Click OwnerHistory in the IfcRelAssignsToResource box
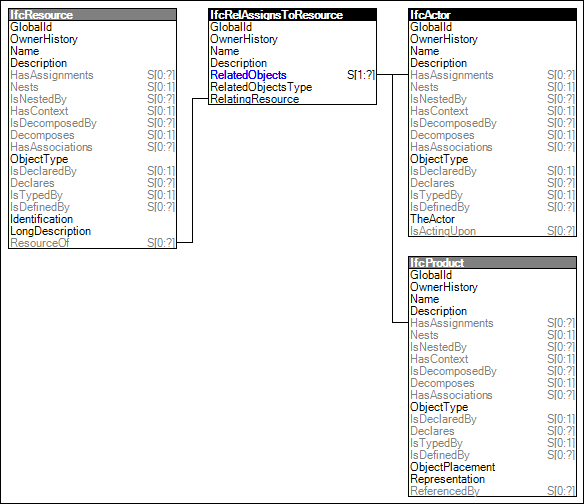 (244, 39)
